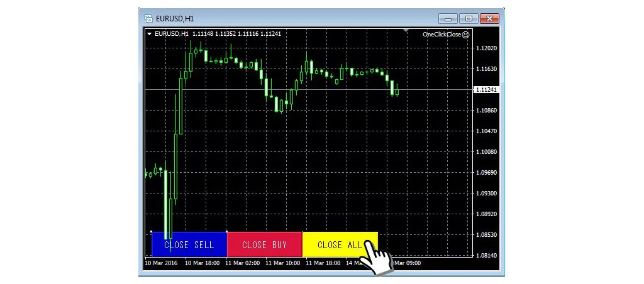Click the 11 Mar 10:00 time label

pyautogui.click(x=282, y=263)
